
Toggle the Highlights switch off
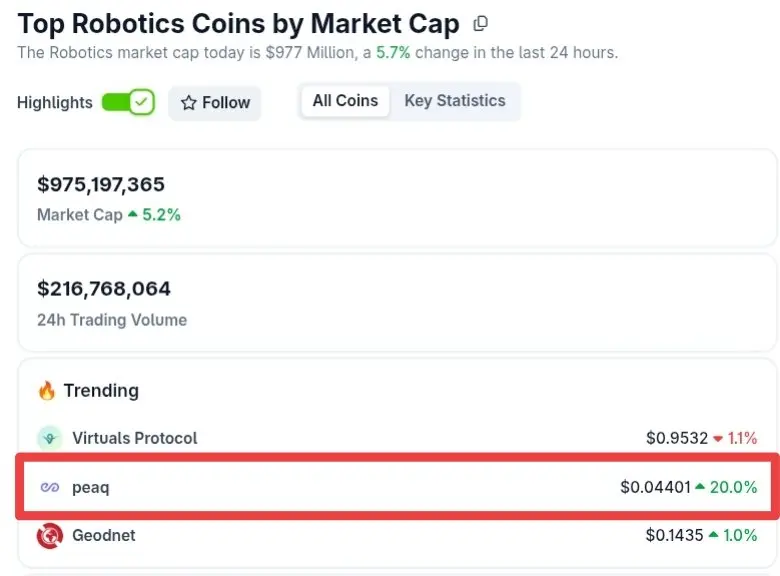tap(128, 102)
